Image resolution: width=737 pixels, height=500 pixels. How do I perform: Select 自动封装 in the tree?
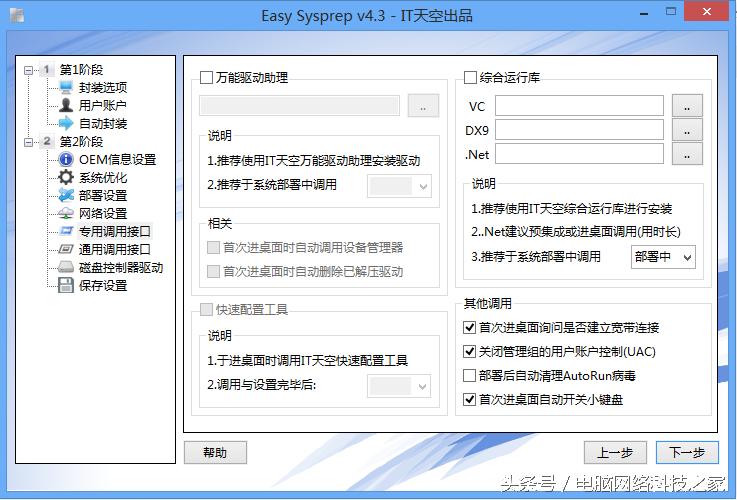pyautogui.click(x=103, y=124)
